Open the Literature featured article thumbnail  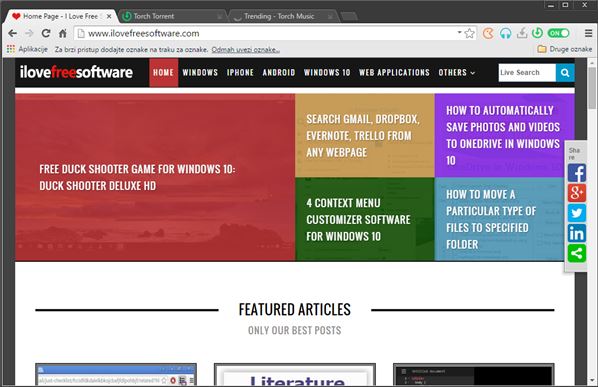pyautogui.click(x=295, y=374)
